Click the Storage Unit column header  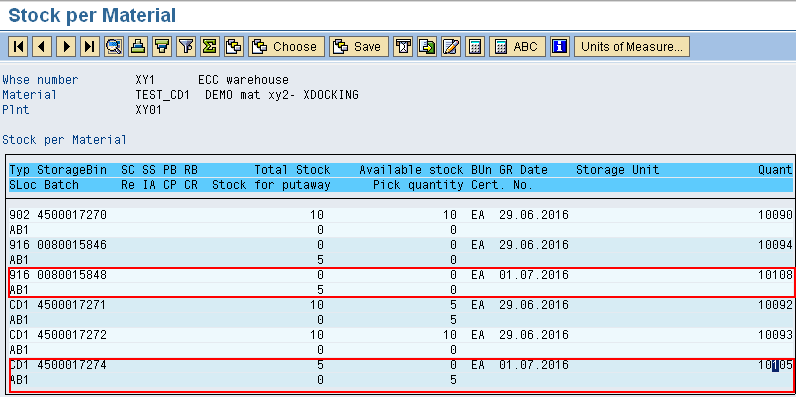click(617, 170)
